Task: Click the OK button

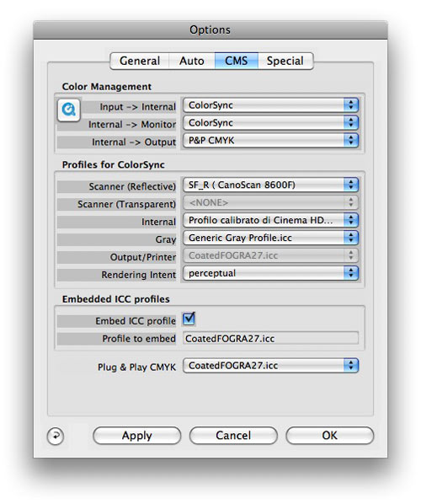Action: point(330,436)
